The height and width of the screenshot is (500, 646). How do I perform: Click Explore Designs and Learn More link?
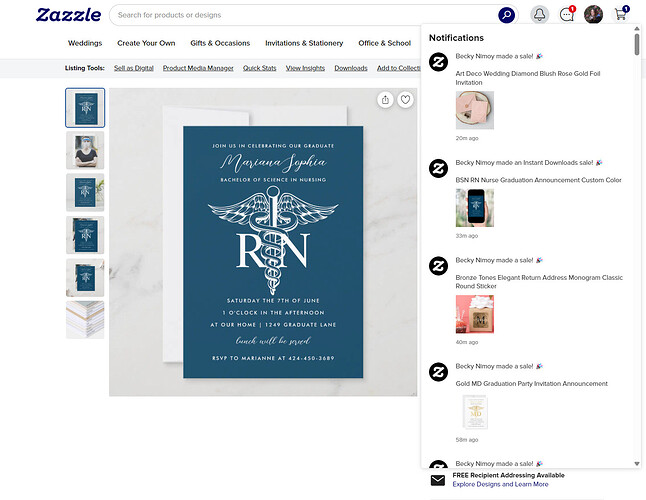click(x=500, y=484)
